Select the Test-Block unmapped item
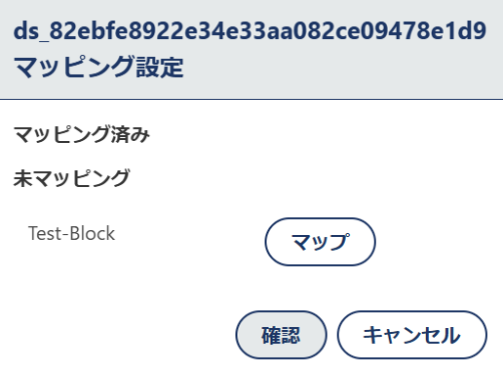Image resolution: width=503 pixels, height=376 pixels. point(71,233)
